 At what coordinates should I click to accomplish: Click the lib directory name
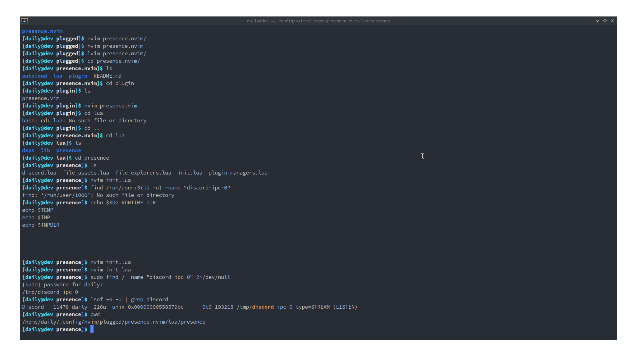click(45, 150)
